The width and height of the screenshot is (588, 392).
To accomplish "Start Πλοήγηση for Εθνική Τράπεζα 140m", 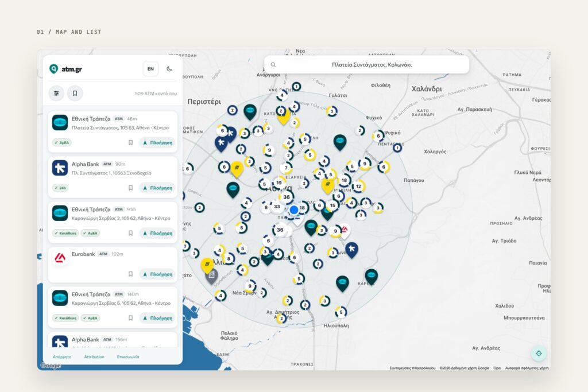I will (x=157, y=318).
